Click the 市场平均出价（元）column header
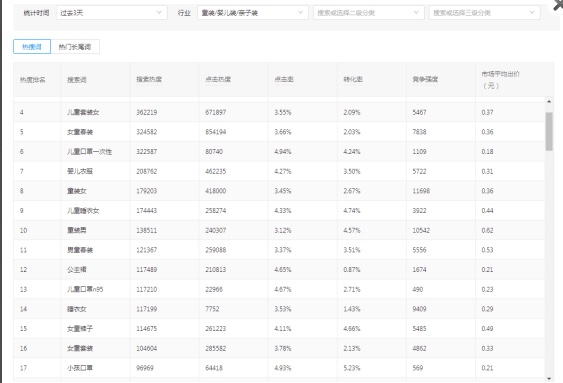Viewport: 563px width, 383px height. pos(501,80)
